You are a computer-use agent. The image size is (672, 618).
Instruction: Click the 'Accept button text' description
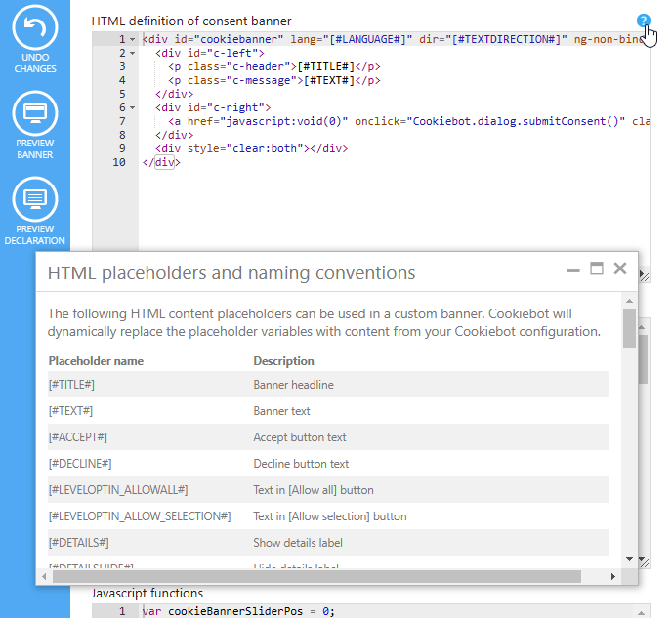coord(300,437)
